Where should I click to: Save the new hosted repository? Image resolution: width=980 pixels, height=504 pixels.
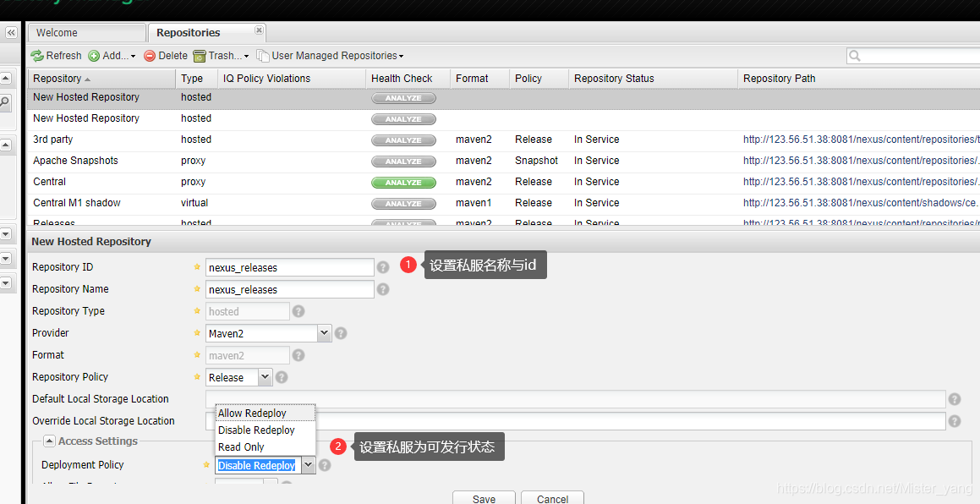pyautogui.click(x=484, y=498)
